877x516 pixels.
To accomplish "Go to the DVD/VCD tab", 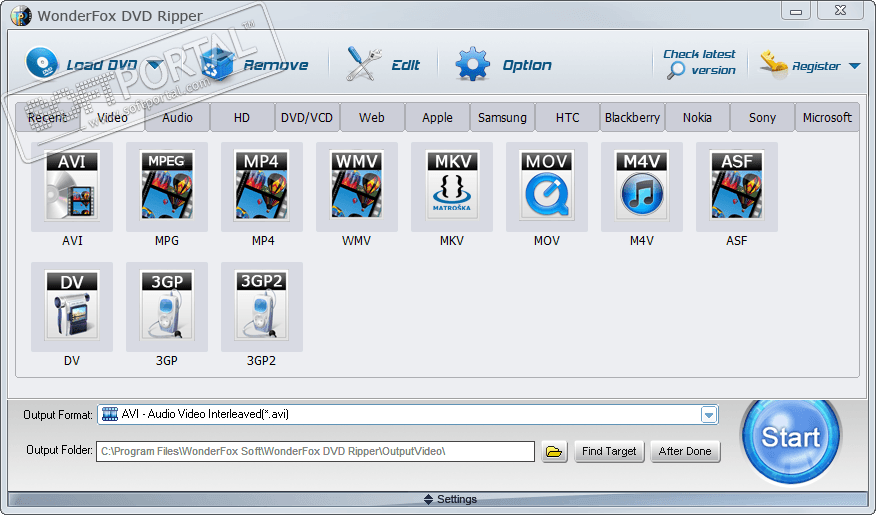I will [307, 117].
